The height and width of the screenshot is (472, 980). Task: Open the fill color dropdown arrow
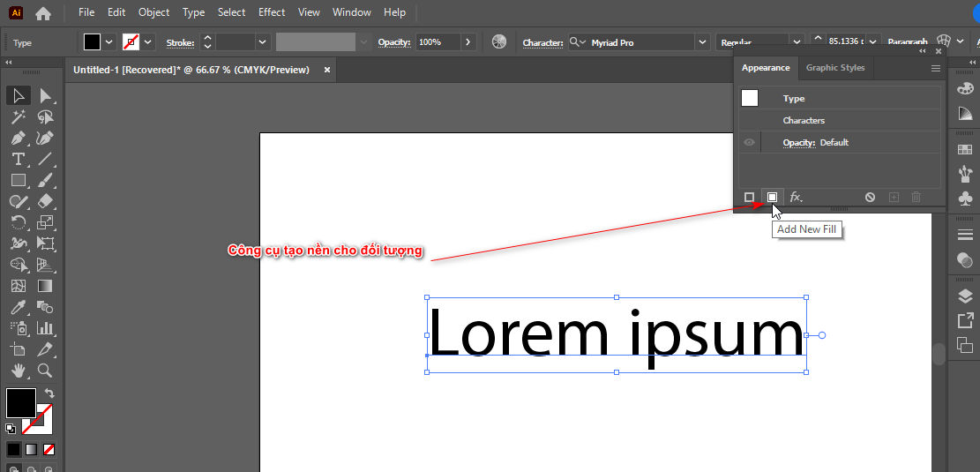coord(109,41)
